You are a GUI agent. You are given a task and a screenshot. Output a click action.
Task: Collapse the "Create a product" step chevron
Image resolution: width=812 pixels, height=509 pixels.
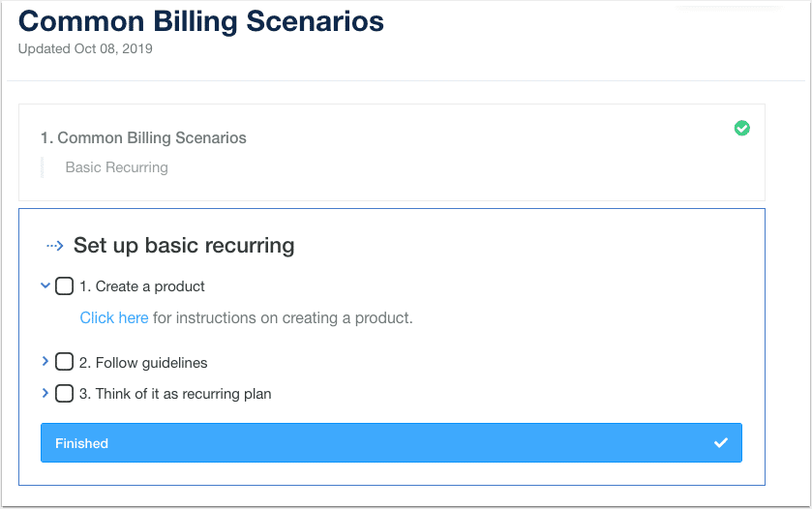(x=45, y=285)
